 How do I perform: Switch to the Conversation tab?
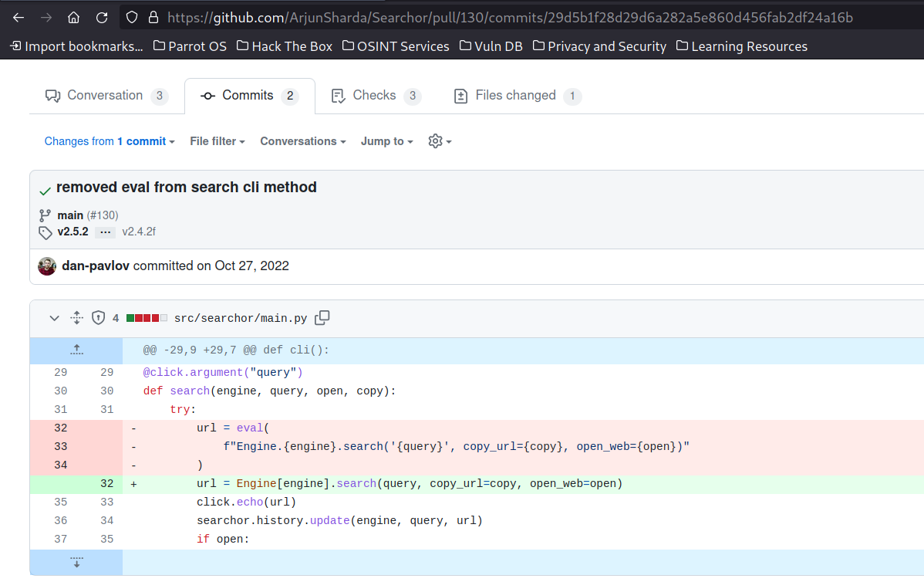tap(106, 96)
